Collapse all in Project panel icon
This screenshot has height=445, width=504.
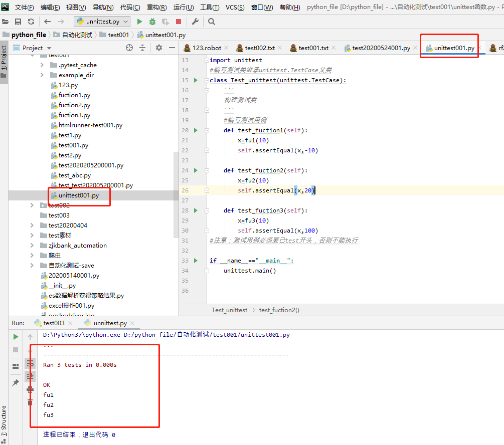(142, 48)
